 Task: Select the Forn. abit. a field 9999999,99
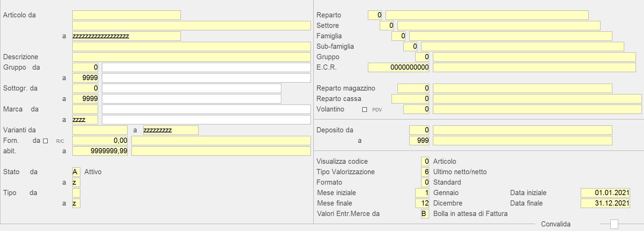pyautogui.click(x=100, y=151)
